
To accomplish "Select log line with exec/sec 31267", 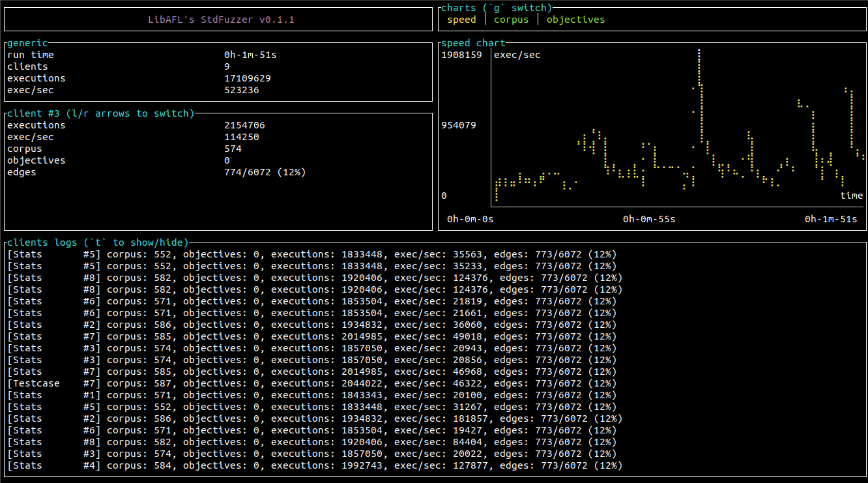I will pyautogui.click(x=312, y=407).
